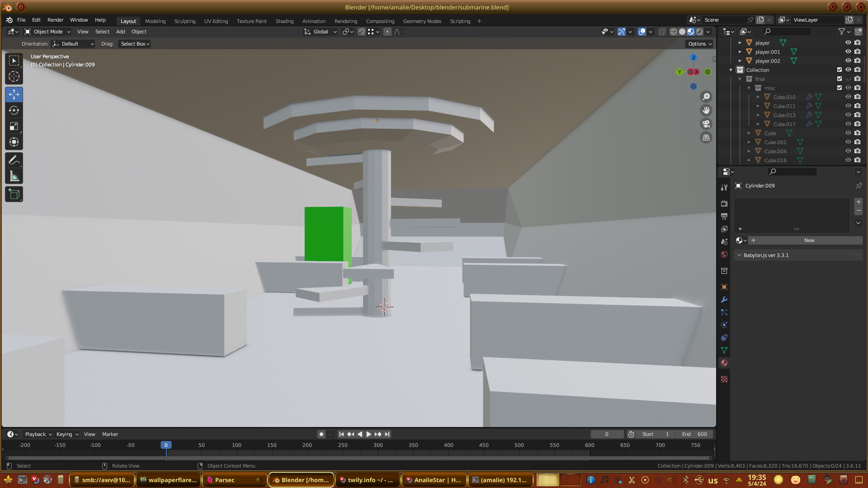This screenshot has height=488, width=868.
Task: Click the Add Cube tool icon
Action: 14,195
